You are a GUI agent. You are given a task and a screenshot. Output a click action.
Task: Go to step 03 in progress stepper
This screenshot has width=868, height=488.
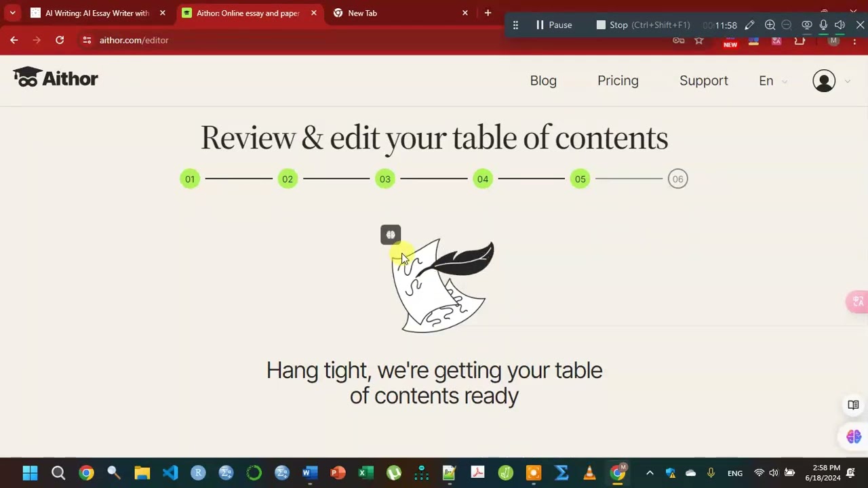tap(385, 179)
